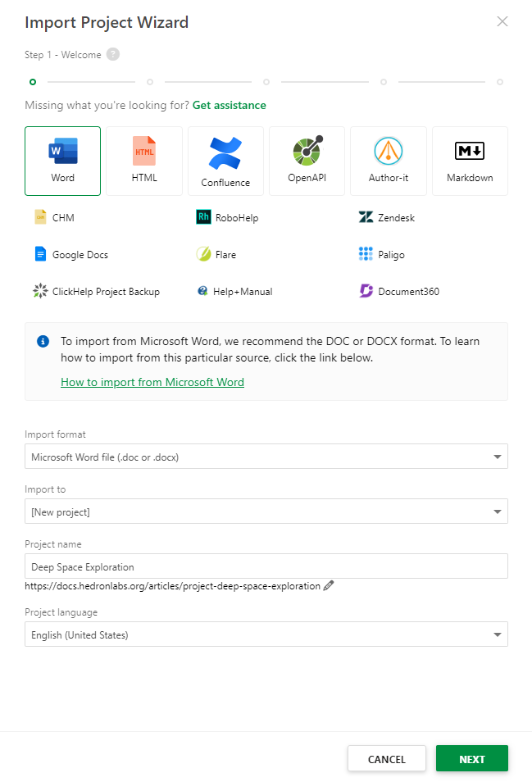Open How to import from Microsoft Word
Image resolution: width=532 pixels, height=782 pixels.
point(152,382)
